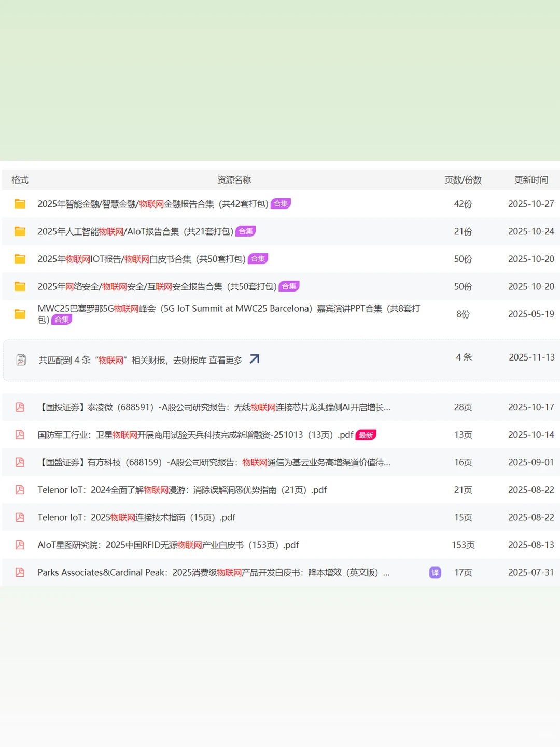This screenshot has width=560, height=747.
Task: Click the date 2025-09-01
Action: pos(531,462)
